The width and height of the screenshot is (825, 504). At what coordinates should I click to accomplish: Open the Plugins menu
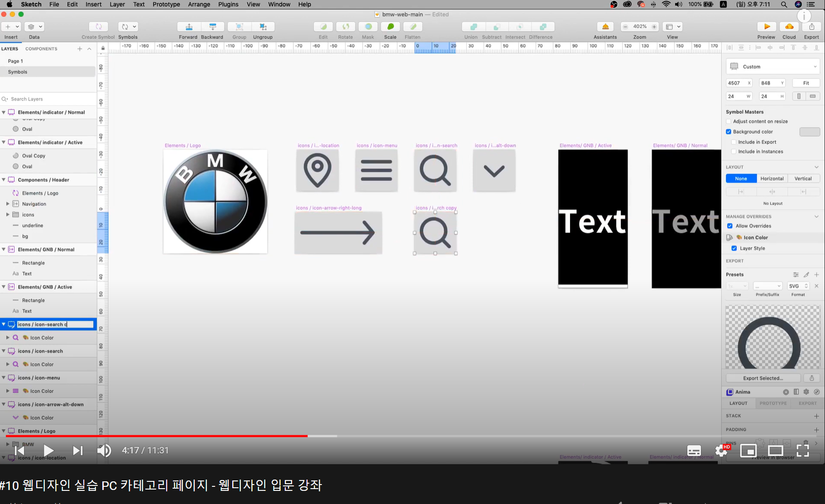click(x=228, y=5)
